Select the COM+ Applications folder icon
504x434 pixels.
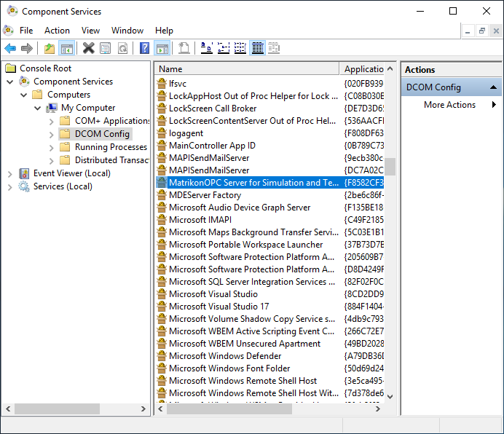point(65,121)
